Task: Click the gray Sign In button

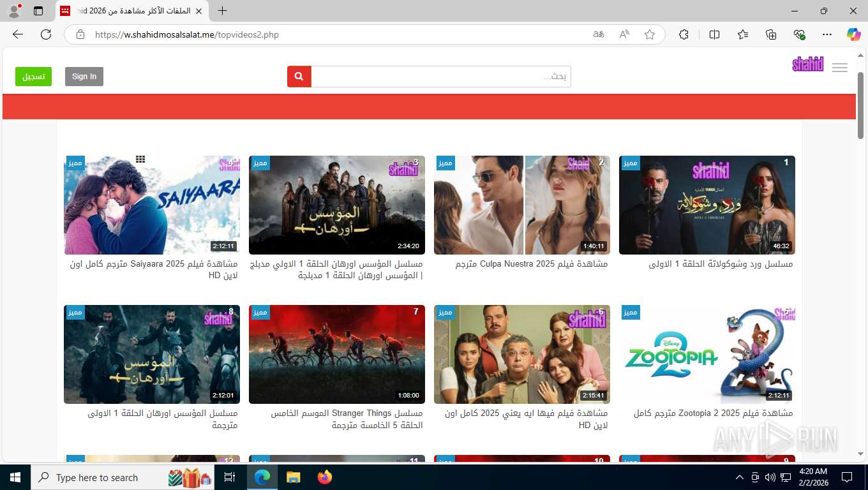Action: (x=84, y=77)
